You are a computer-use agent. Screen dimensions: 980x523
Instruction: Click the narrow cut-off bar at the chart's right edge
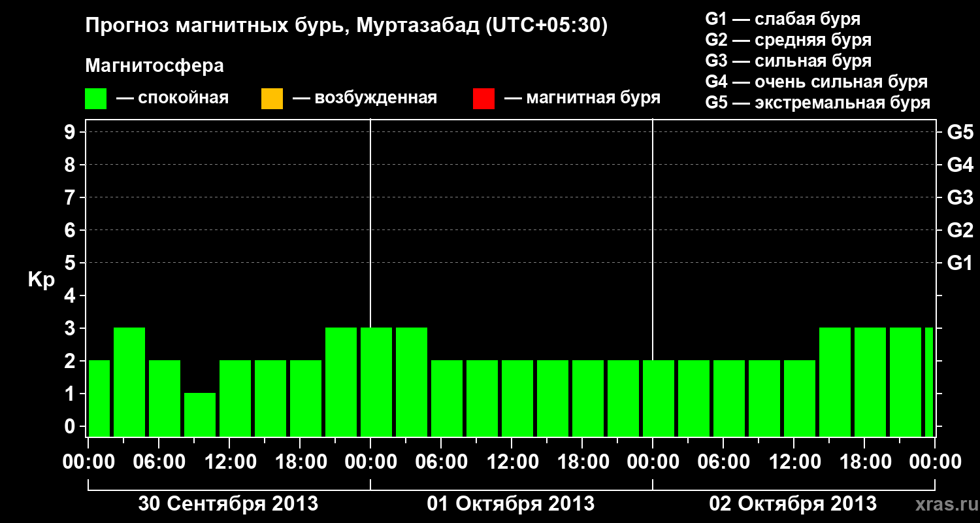pyautogui.click(x=929, y=382)
